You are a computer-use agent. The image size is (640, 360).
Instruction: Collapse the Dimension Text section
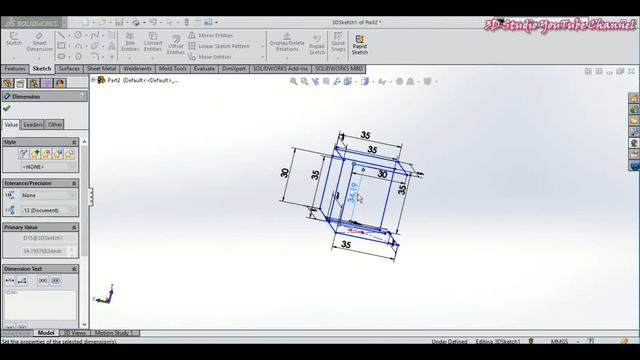[74, 269]
